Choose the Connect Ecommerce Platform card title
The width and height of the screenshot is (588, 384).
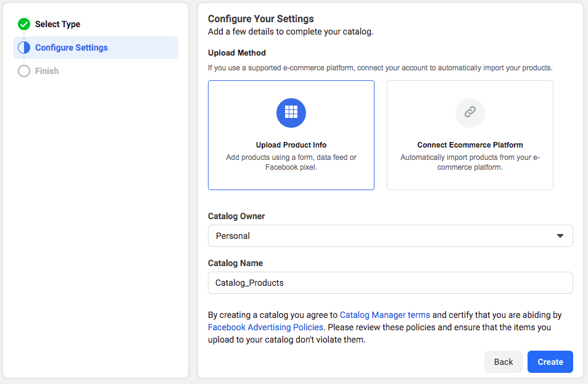pos(470,145)
